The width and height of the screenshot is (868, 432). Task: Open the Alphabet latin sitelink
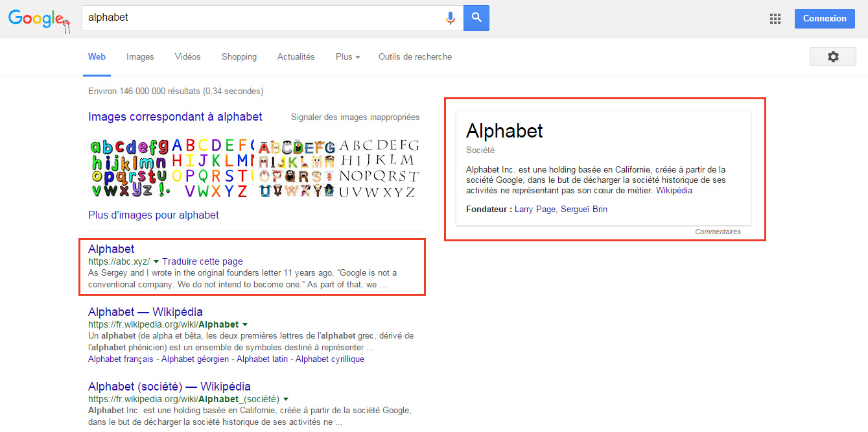click(x=263, y=359)
